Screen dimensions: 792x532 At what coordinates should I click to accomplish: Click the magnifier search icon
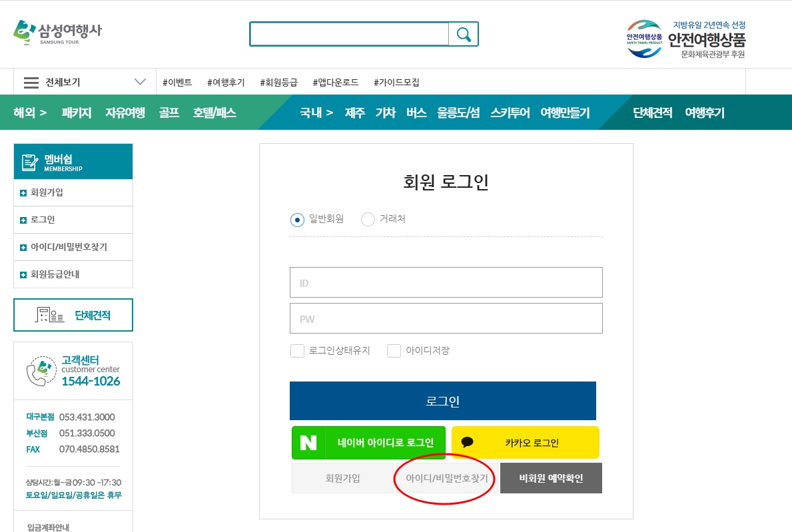coord(464,34)
